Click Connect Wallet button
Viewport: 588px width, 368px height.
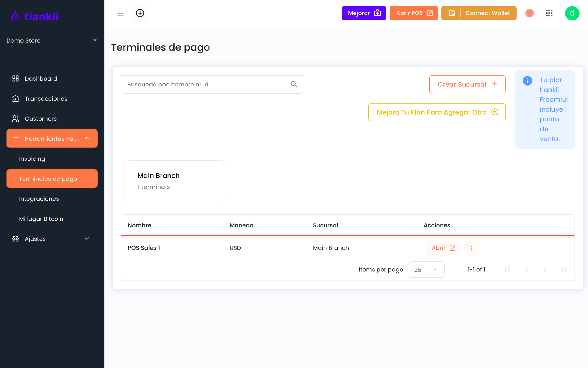point(479,13)
